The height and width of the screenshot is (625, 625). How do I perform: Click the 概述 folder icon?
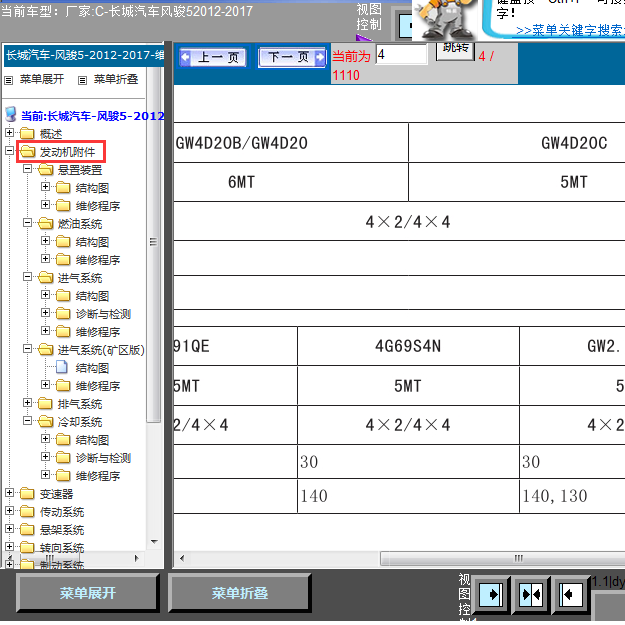coord(27,133)
